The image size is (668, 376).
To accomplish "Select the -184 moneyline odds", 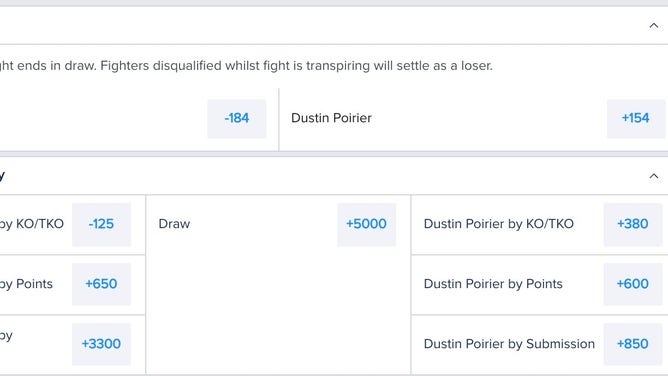I will point(237,118).
